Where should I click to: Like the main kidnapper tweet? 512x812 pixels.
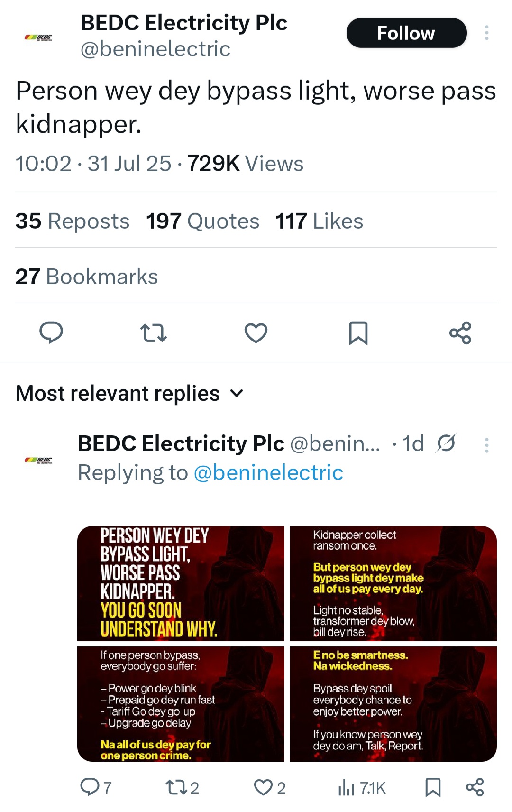(256, 332)
